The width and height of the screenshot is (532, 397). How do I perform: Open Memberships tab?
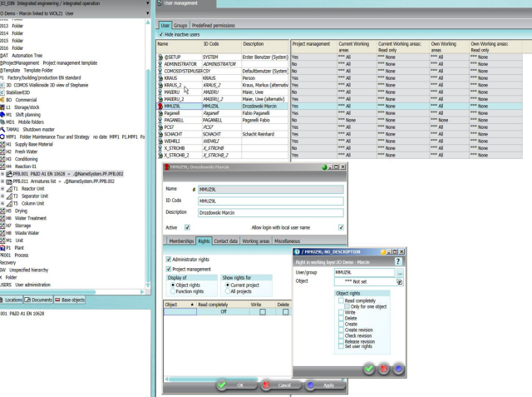point(181,241)
